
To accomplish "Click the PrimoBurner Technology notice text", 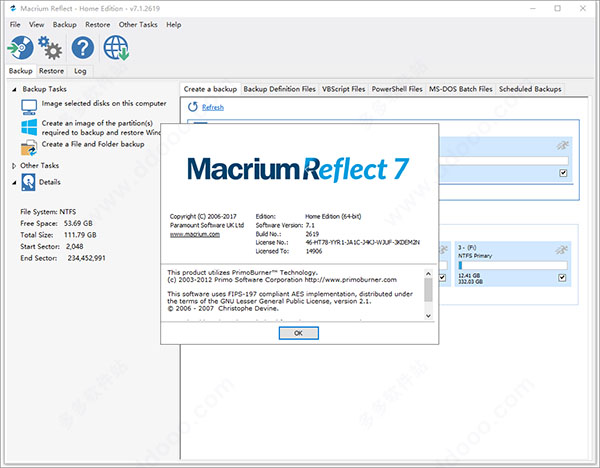I will [x=243, y=272].
